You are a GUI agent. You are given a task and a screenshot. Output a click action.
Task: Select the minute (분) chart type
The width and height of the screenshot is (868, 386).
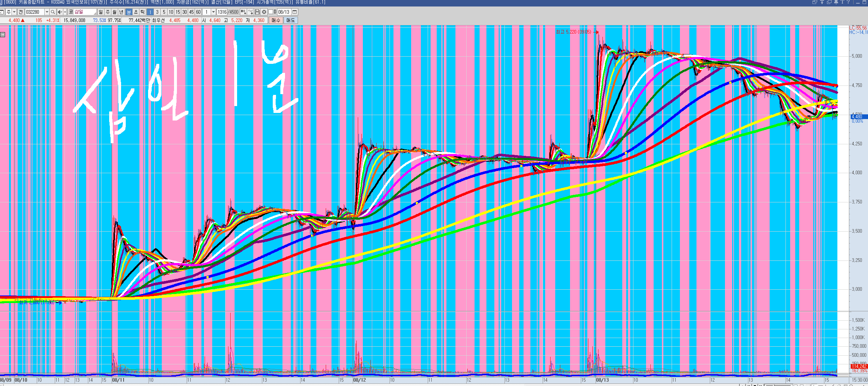129,12
